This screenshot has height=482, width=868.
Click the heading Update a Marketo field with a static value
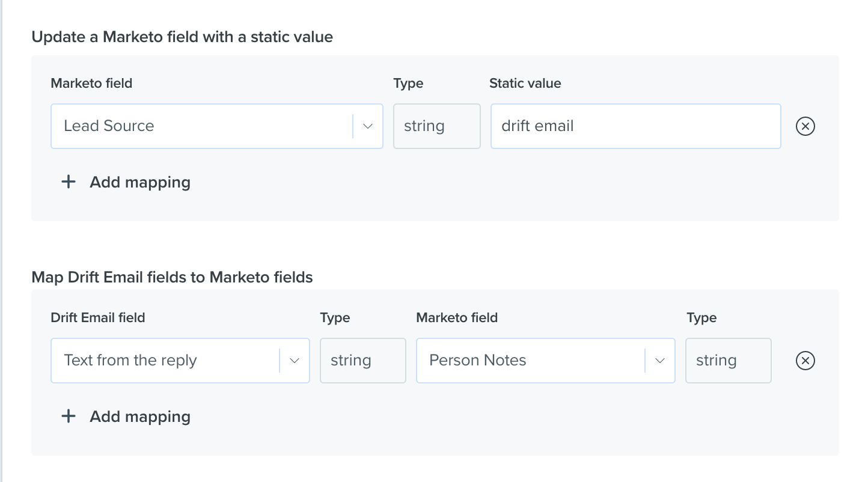pyautogui.click(x=182, y=37)
